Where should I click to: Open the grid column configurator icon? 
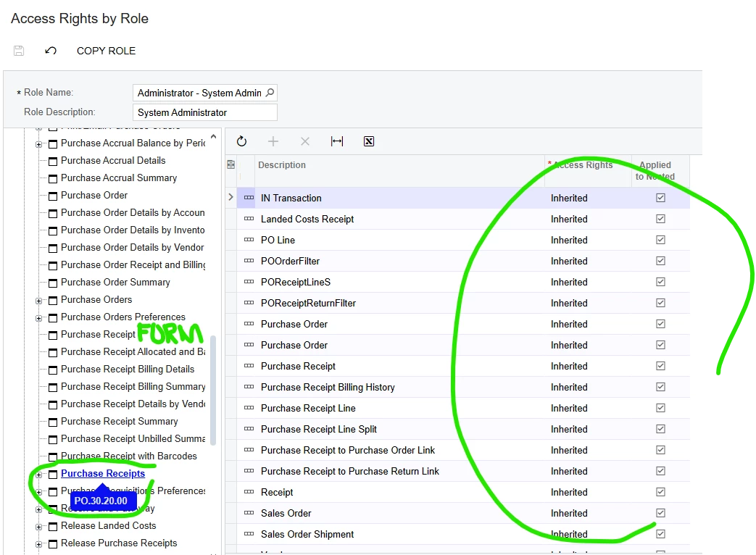pyautogui.click(x=231, y=164)
